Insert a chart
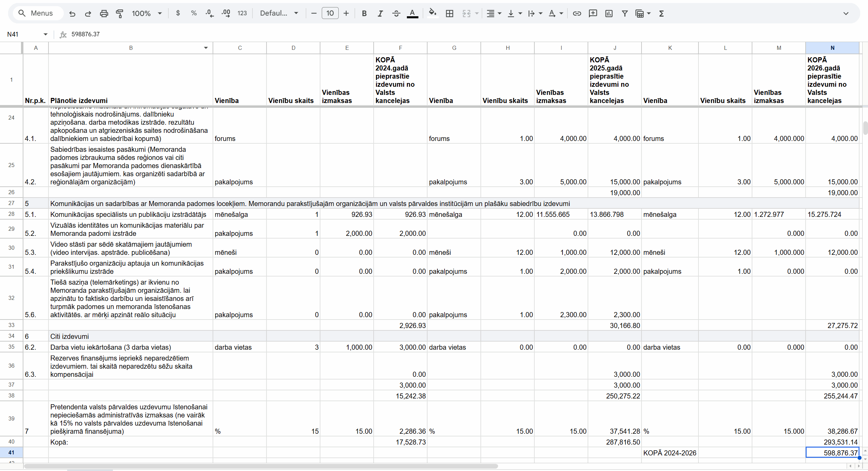The image size is (868, 471). 609,13
